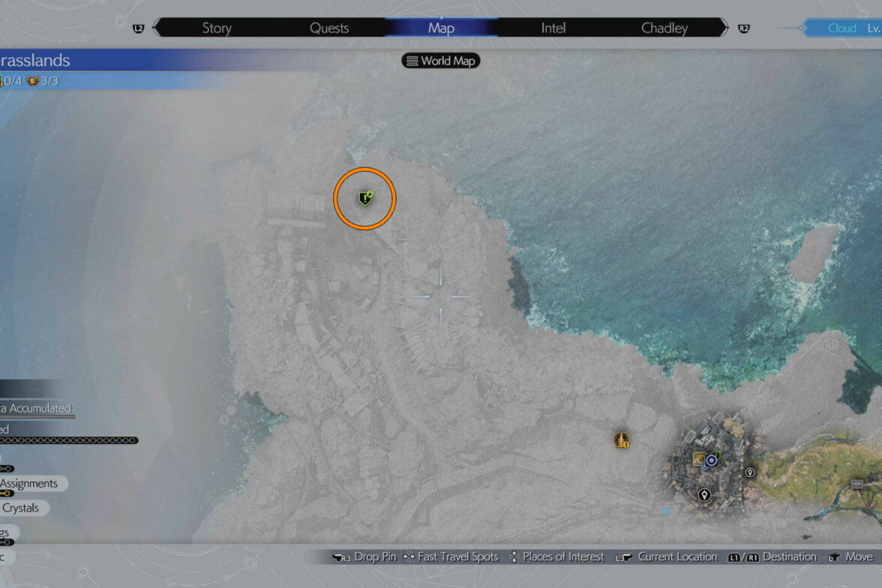Screen dimensions: 882x588
Task: Cycle to the Destination
Action: click(789, 556)
